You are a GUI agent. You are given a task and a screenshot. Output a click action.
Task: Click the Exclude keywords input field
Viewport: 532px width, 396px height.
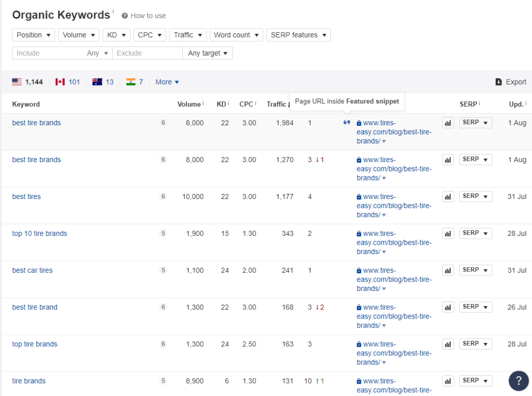(147, 53)
